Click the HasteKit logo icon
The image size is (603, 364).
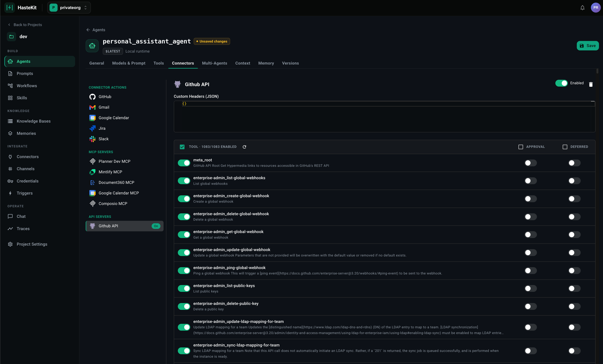[10, 8]
